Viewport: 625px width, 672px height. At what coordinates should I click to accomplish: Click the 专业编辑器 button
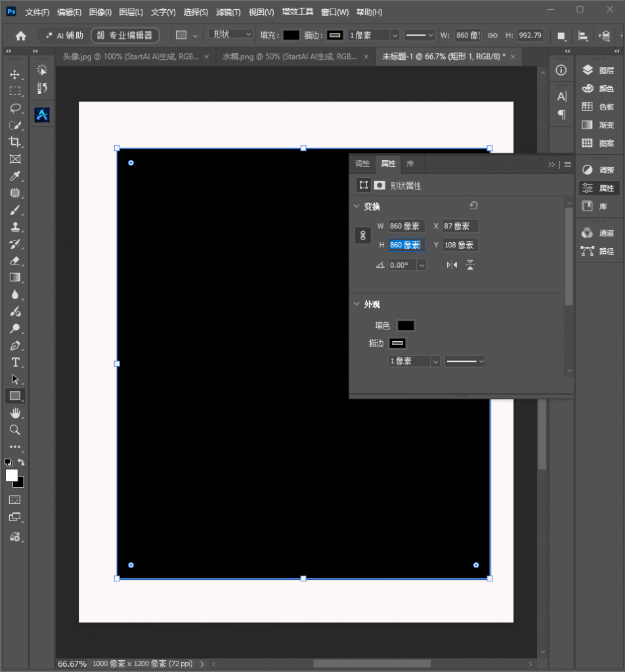click(x=125, y=35)
